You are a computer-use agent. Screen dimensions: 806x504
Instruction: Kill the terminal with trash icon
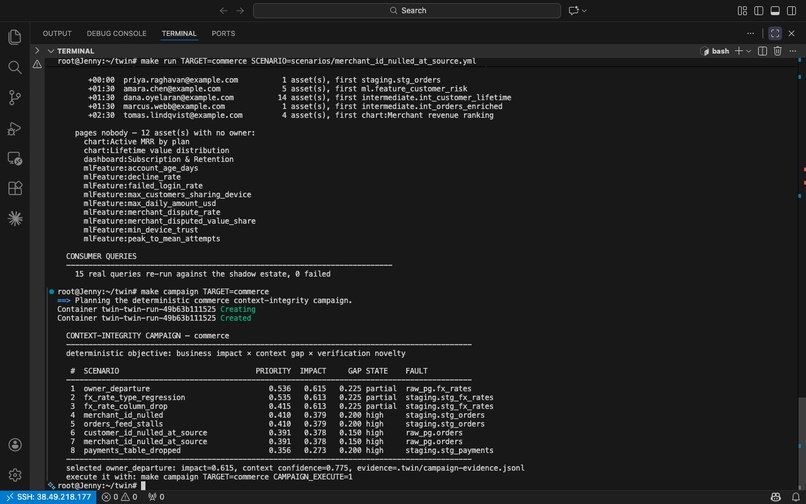778,51
